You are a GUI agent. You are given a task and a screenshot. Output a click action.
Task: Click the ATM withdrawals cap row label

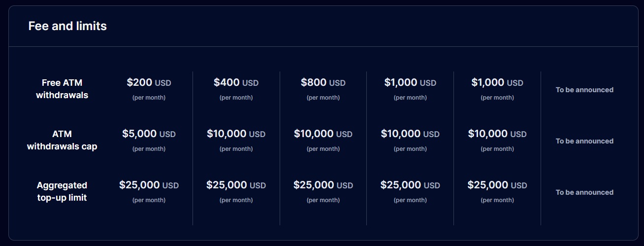point(62,140)
